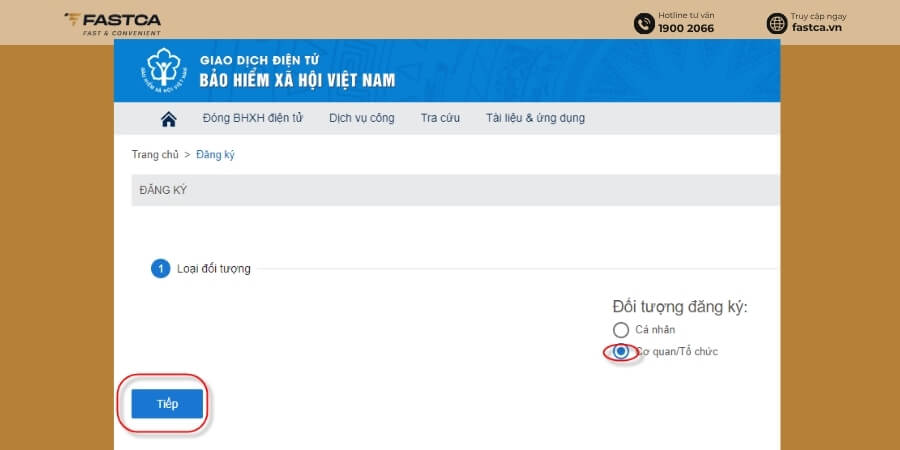Click the blue Tiếp button
Screen dimensions: 900x450
[x=167, y=404]
